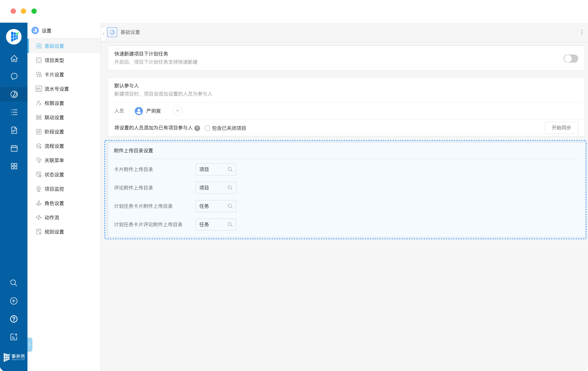This screenshot has height=371, width=588.
Task: Add a participant with the plus button
Action: 178,111
